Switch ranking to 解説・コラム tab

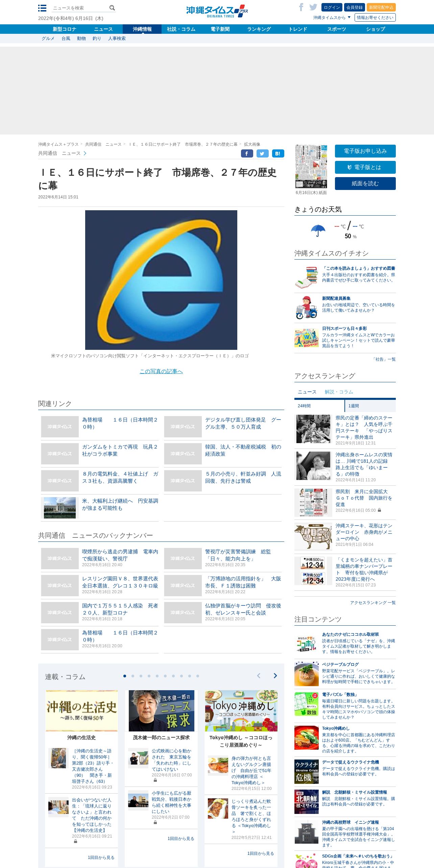pos(339,392)
